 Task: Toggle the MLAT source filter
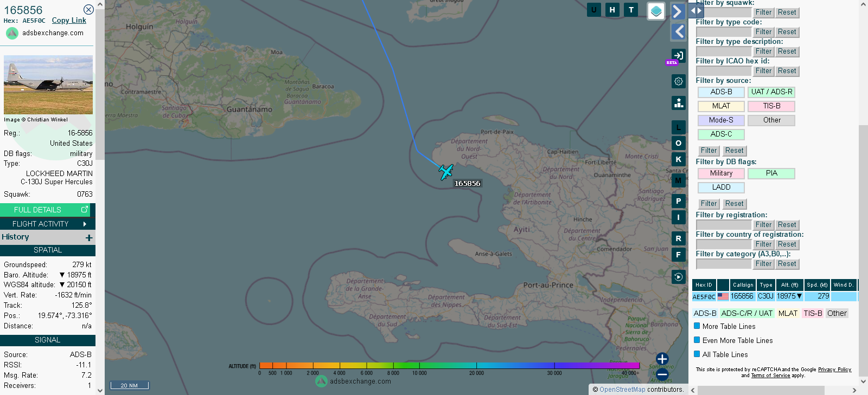pos(721,106)
